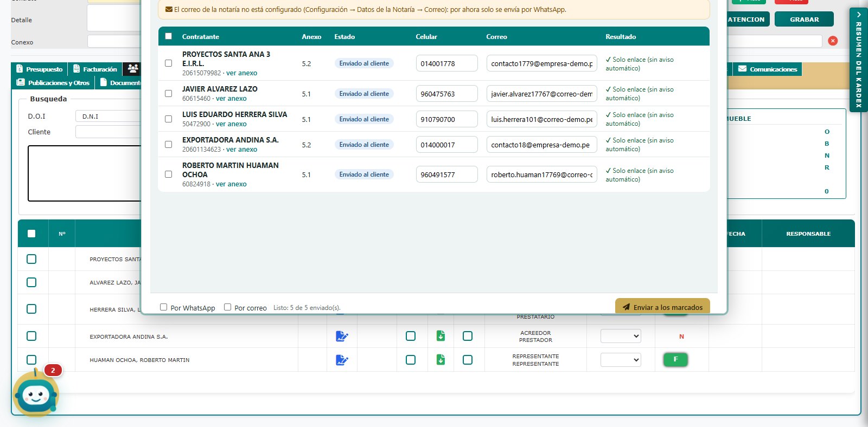Focus the Cliente search input

pyautogui.click(x=108, y=132)
